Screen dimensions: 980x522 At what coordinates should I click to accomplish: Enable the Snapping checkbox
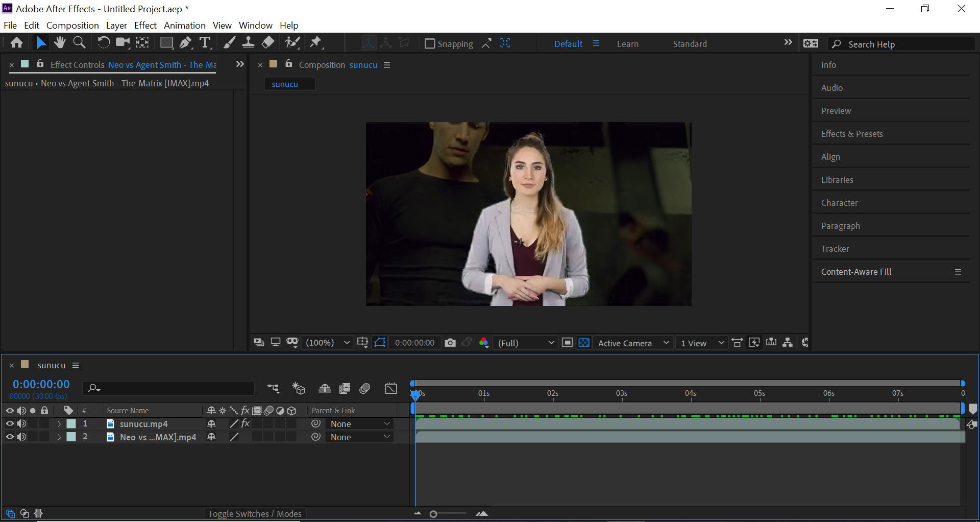(x=430, y=44)
